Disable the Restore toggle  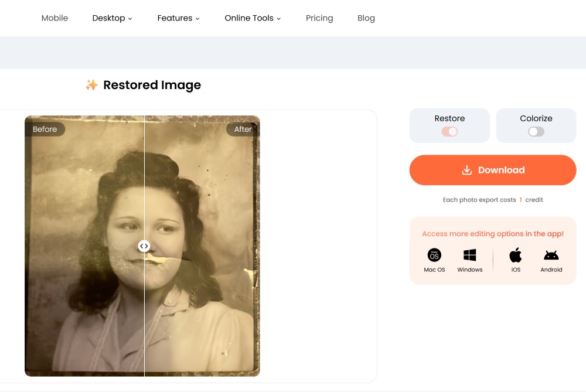[449, 133]
